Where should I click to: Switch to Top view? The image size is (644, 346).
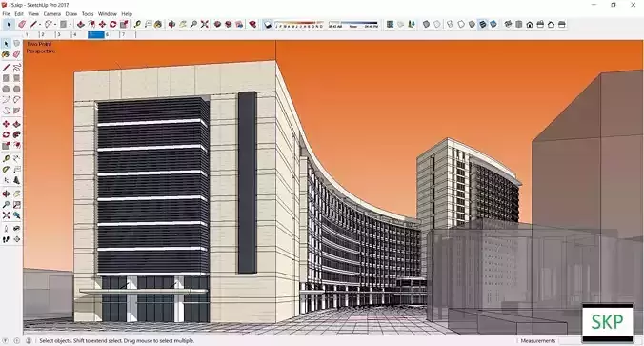tap(519, 24)
